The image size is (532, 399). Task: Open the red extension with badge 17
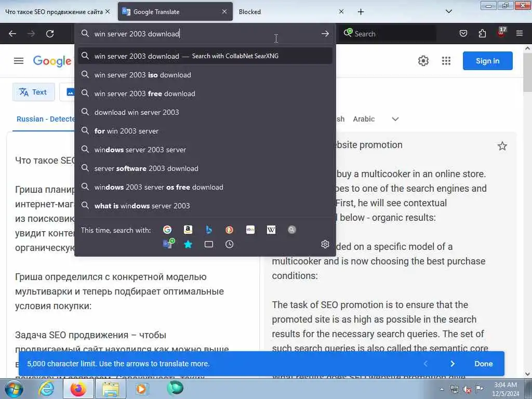(x=501, y=33)
